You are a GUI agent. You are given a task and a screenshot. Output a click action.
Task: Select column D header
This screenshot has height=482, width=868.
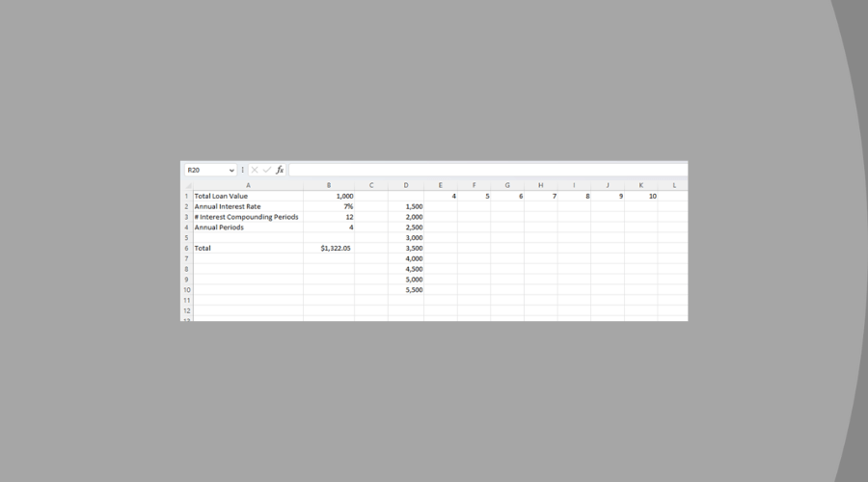pyautogui.click(x=406, y=185)
